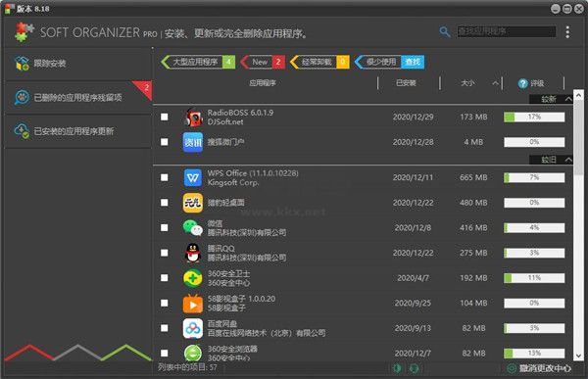Image resolution: width=588 pixels, height=379 pixels.
Task: Click the 7% rating bar for WPS Office
Action: tap(534, 177)
